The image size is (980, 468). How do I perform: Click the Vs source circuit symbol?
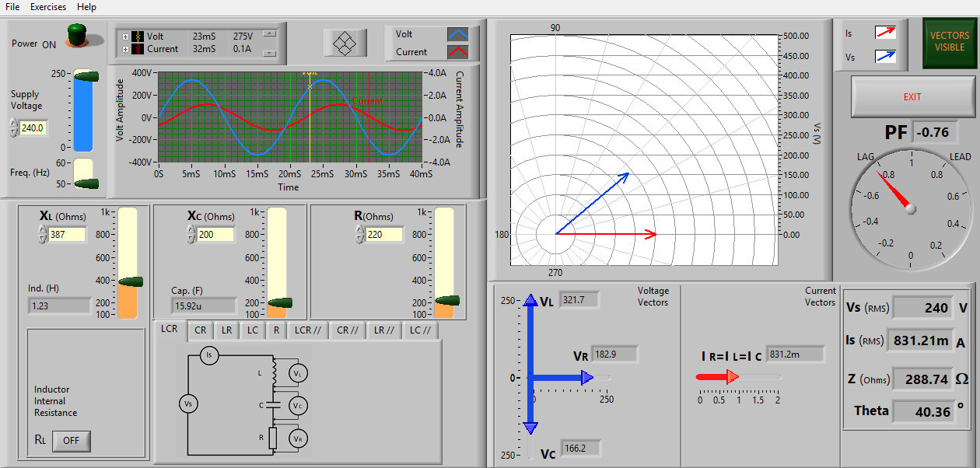(x=187, y=403)
